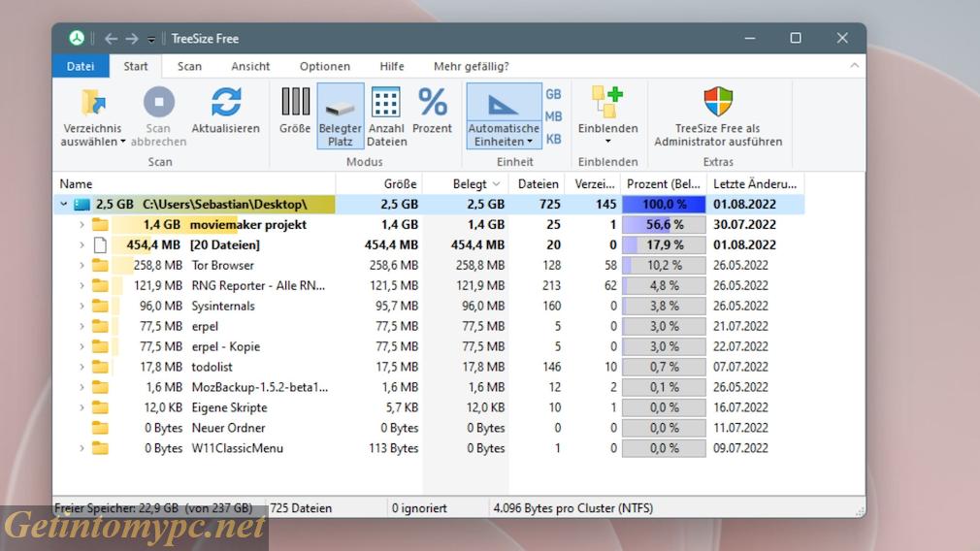The height and width of the screenshot is (551, 980).
Task: Run TreeSize Free as administrator
Action: (x=718, y=116)
